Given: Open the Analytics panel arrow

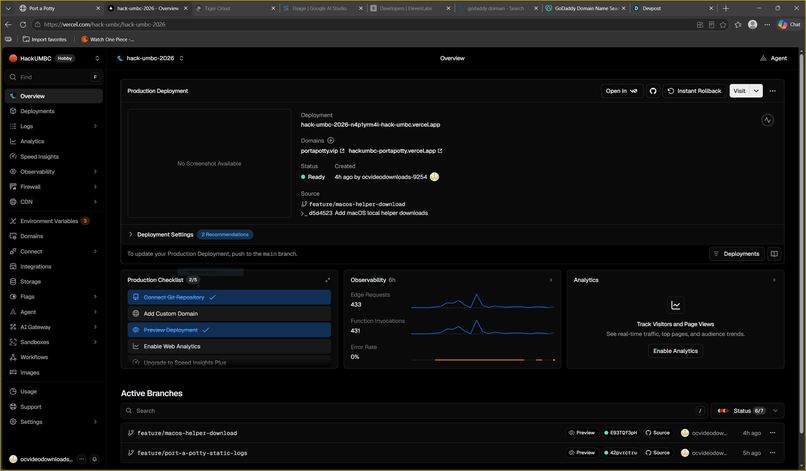Looking at the screenshot, I should (774, 280).
